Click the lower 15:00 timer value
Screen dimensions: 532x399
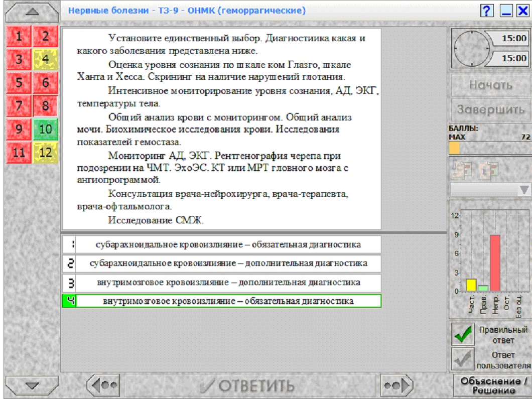pyautogui.click(x=514, y=58)
